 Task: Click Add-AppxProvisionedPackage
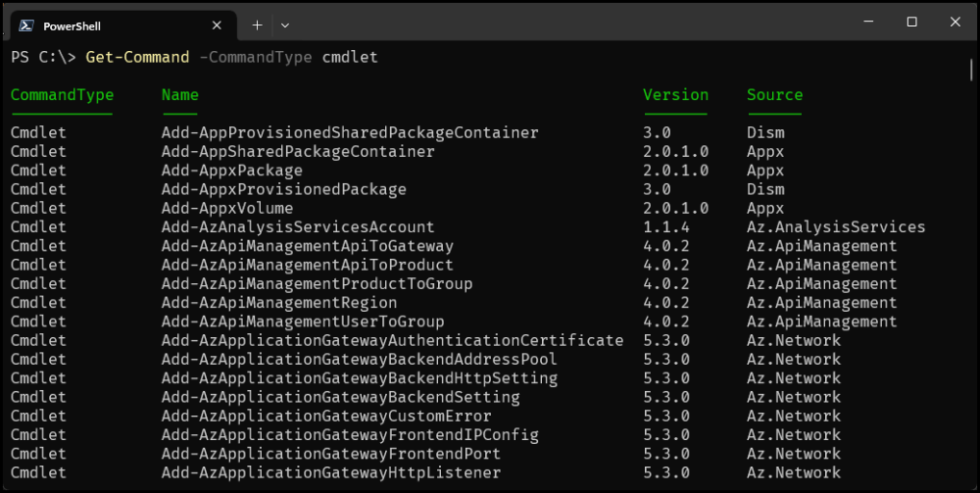pyautogui.click(x=284, y=189)
